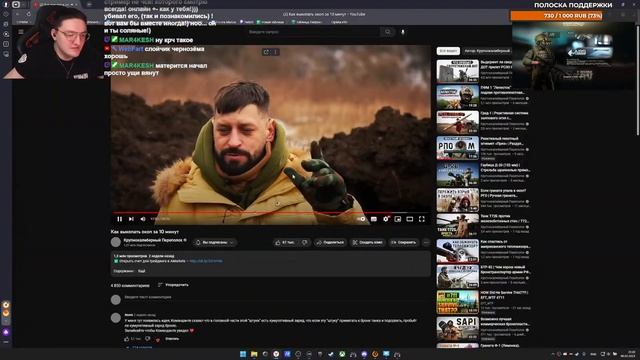Open the blue link in the description
Viewport: 640px width, 360px height.
point(206,261)
